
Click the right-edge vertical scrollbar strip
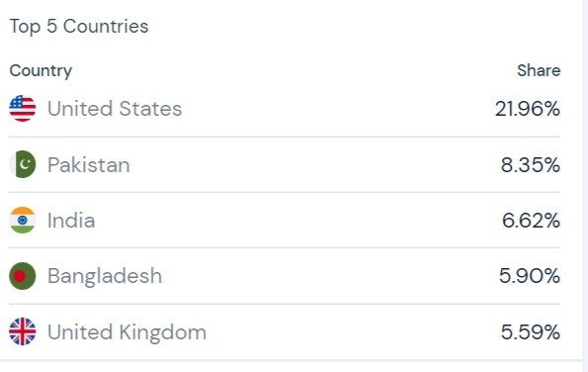[x=585, y=180]
